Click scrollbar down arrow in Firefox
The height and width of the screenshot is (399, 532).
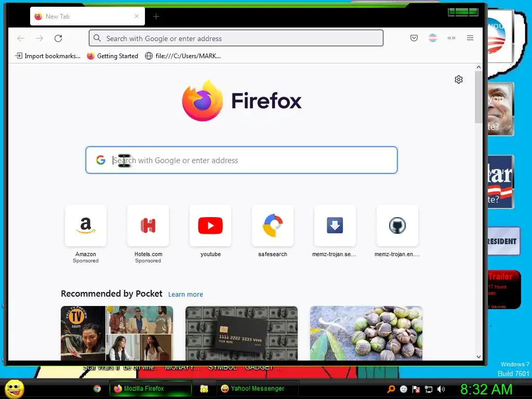[x=478, y=356]
